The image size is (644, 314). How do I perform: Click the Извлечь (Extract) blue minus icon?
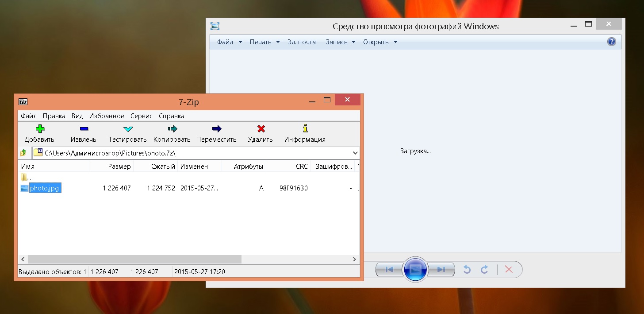84,129
